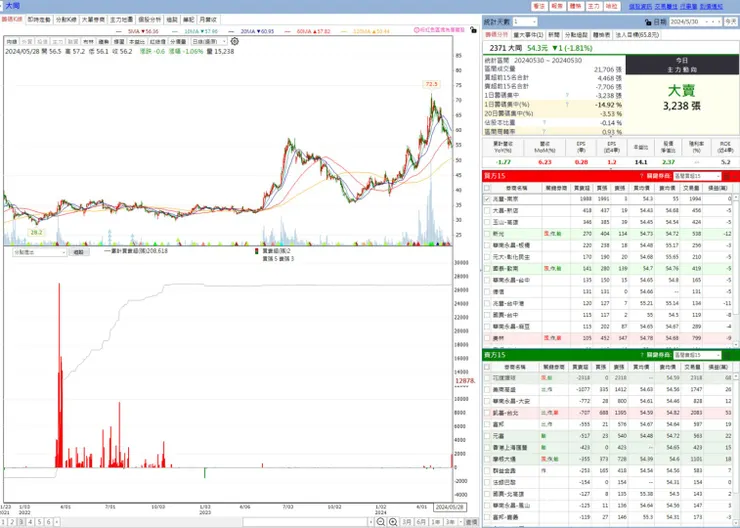Check the 凱基-台北 row checkbox
740x528 pixels.
[x=487, y=413]
